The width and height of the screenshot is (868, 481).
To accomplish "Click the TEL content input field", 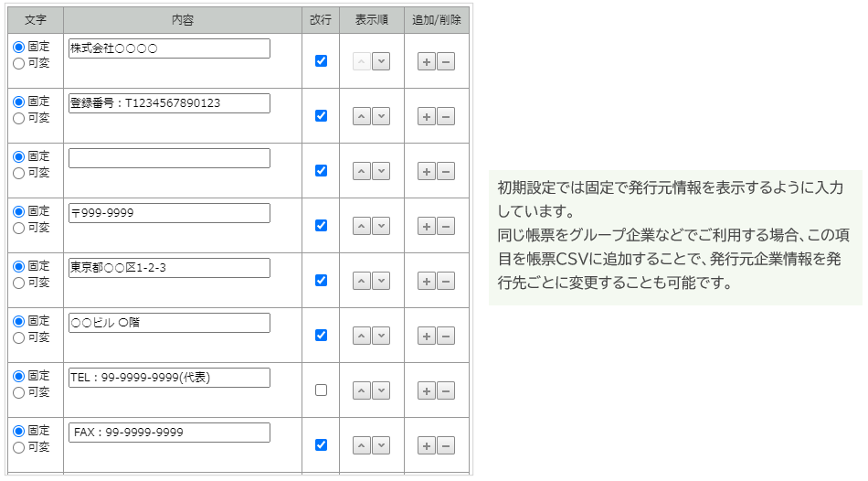I will (169, 378).
